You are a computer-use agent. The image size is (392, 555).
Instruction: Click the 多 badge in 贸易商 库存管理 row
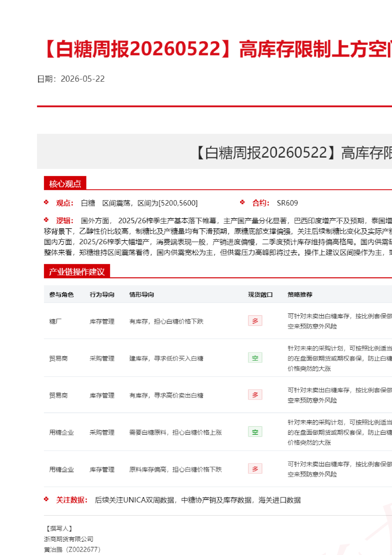click(x=255, y=395)
